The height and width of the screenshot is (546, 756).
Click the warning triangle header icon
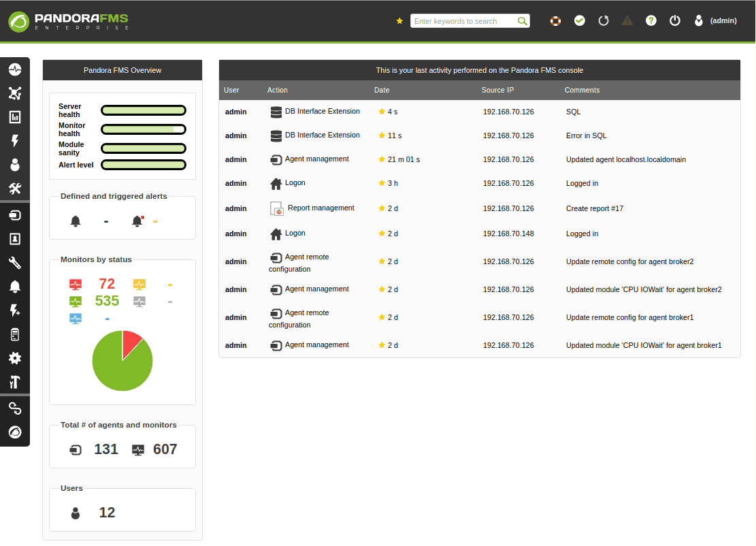(x=627, y=20)
